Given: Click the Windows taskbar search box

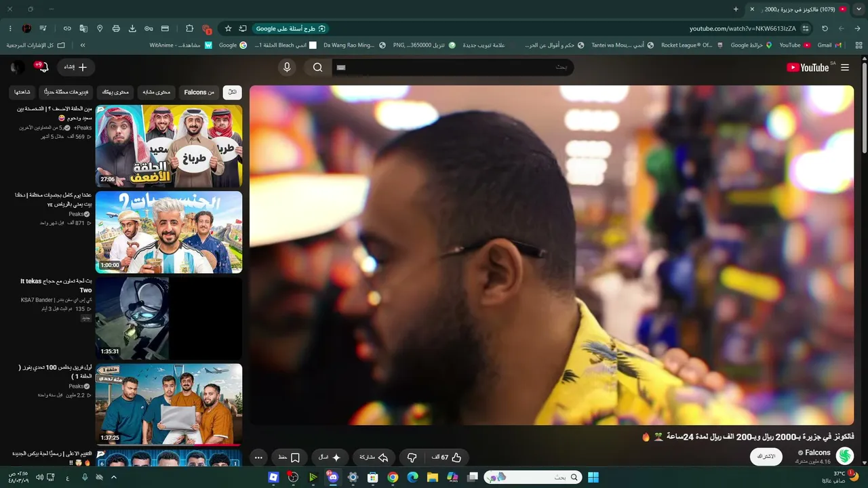Looking at the screenshot, I should (532, 477).
